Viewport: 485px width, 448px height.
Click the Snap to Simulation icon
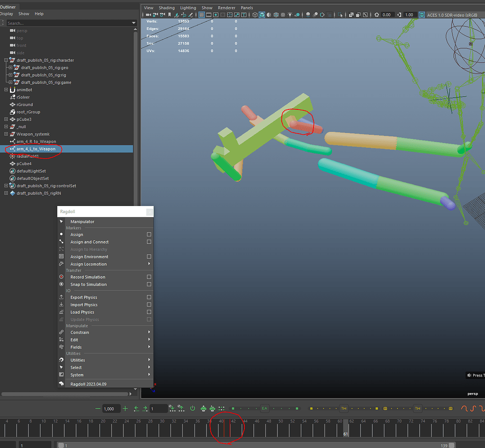(x=61, y=285)
